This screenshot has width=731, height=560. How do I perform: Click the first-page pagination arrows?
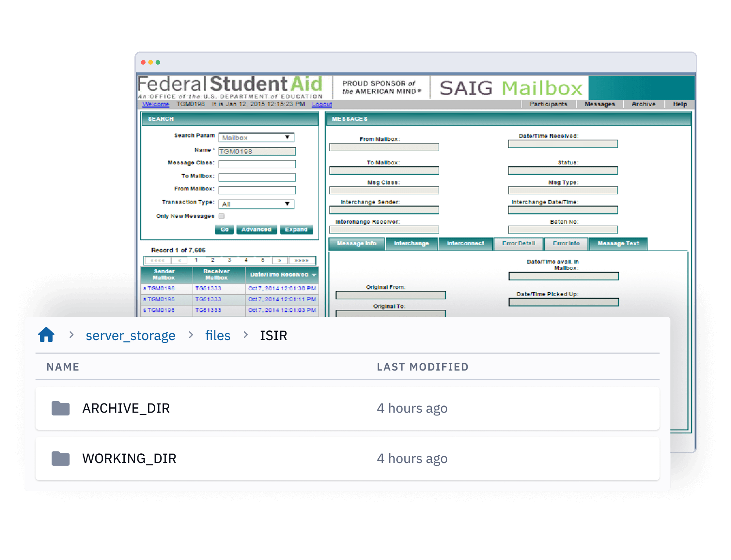tap(157, 260)
